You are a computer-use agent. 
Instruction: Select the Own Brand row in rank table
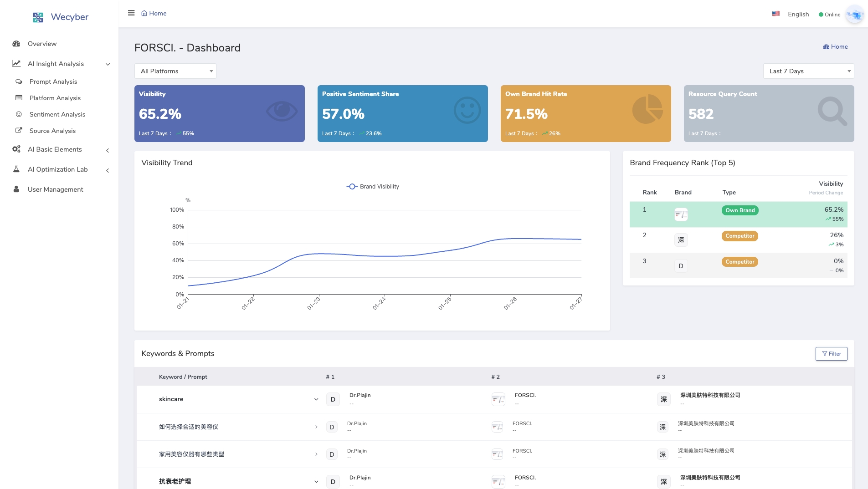point(738,214)
